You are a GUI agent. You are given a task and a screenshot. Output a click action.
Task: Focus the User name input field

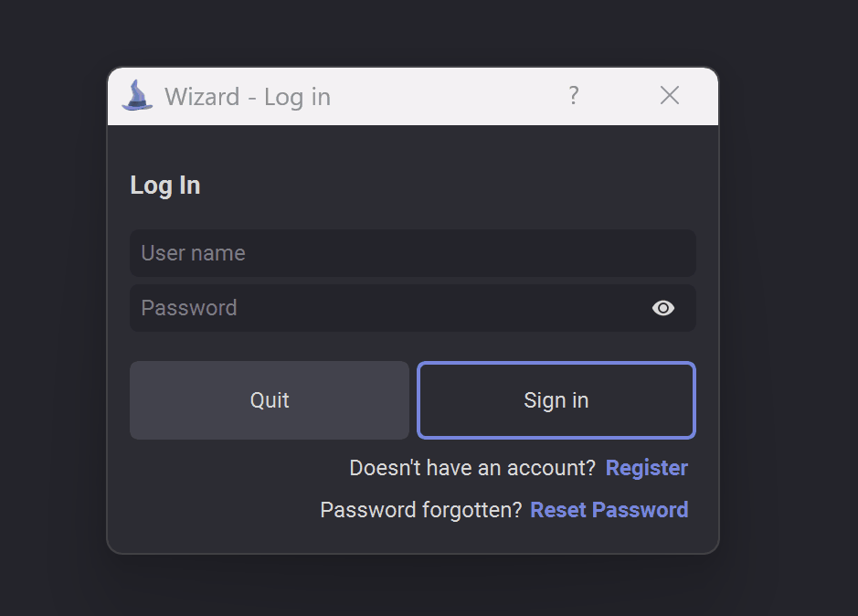pos(413,253)
